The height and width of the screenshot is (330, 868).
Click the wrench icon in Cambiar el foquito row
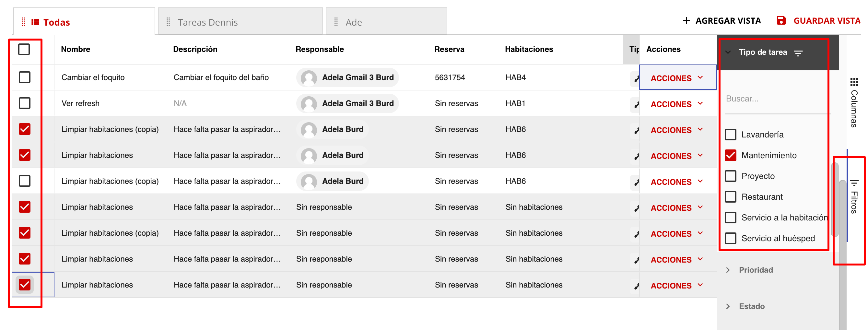coord(636,78)
